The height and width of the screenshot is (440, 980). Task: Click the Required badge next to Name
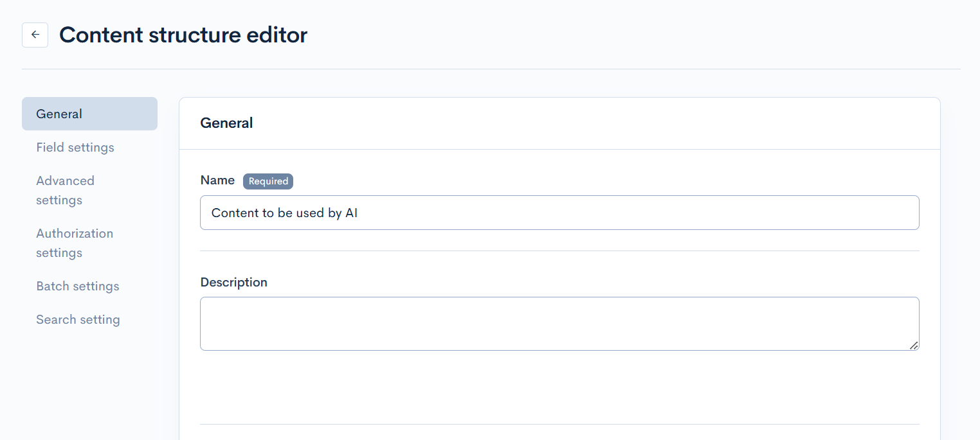[268, 181]
